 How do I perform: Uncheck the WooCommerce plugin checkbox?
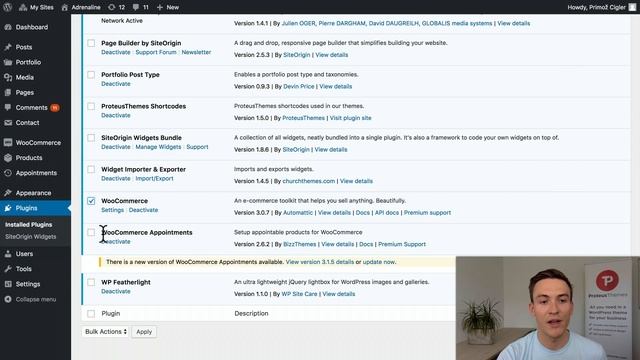[x=91, y=201]
